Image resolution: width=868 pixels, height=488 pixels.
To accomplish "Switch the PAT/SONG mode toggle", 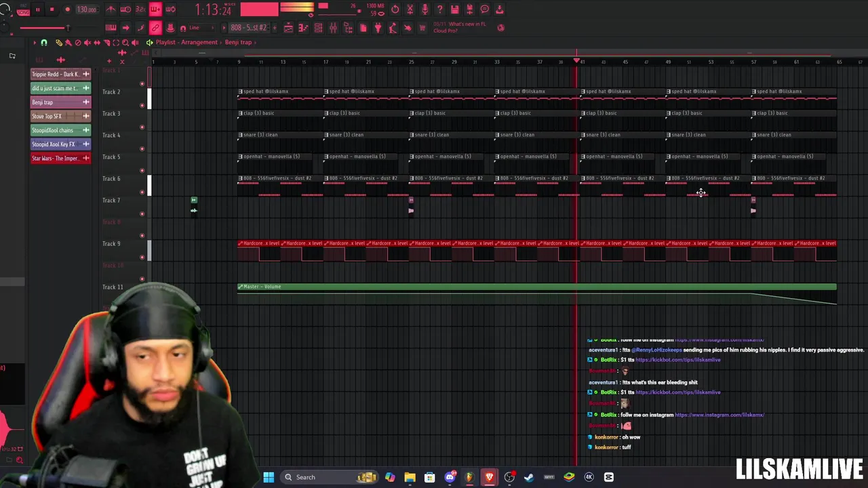I will (24, 10).
